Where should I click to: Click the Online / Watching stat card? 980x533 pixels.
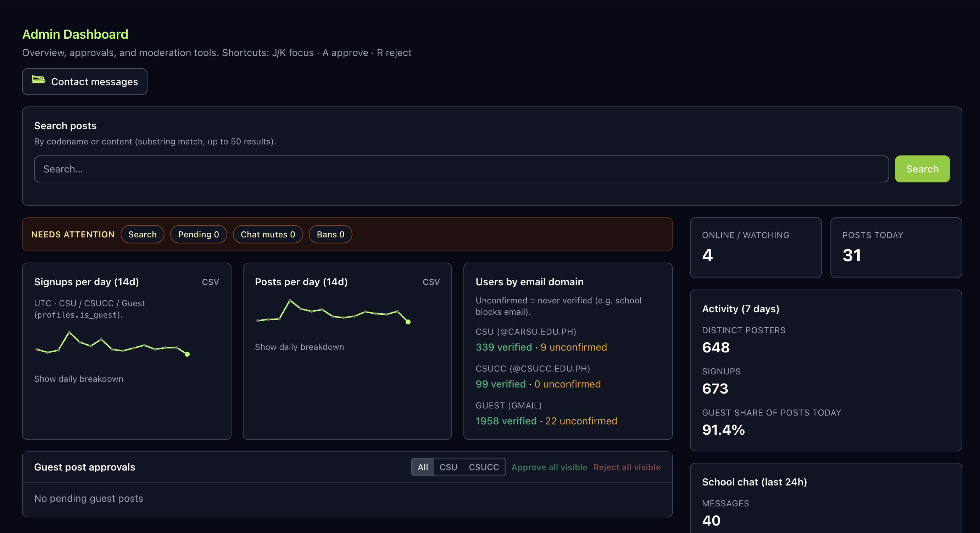pyautogui.click(x=756, y=247)
